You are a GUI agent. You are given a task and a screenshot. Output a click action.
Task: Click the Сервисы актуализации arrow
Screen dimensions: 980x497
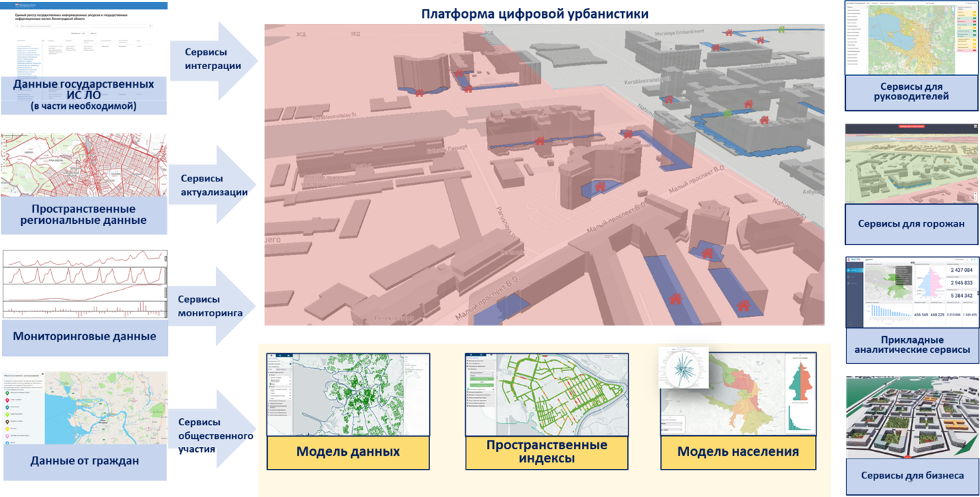(213, 185)
